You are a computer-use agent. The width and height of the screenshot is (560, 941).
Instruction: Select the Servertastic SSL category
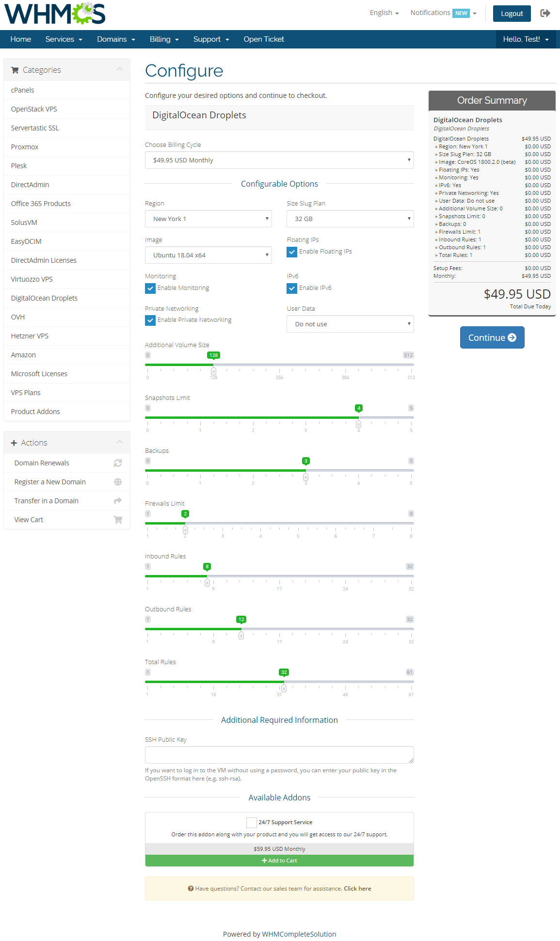67,128
